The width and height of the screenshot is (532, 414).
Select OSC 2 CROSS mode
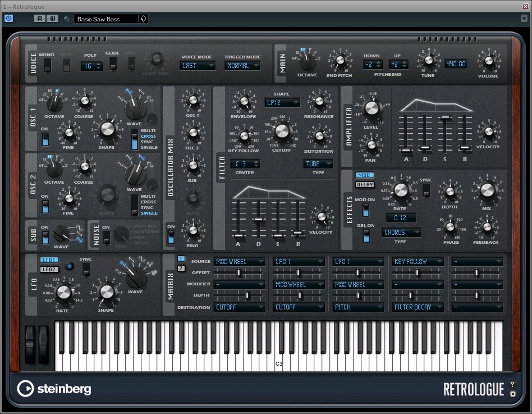pyautogui.click(x=148, y=202)
